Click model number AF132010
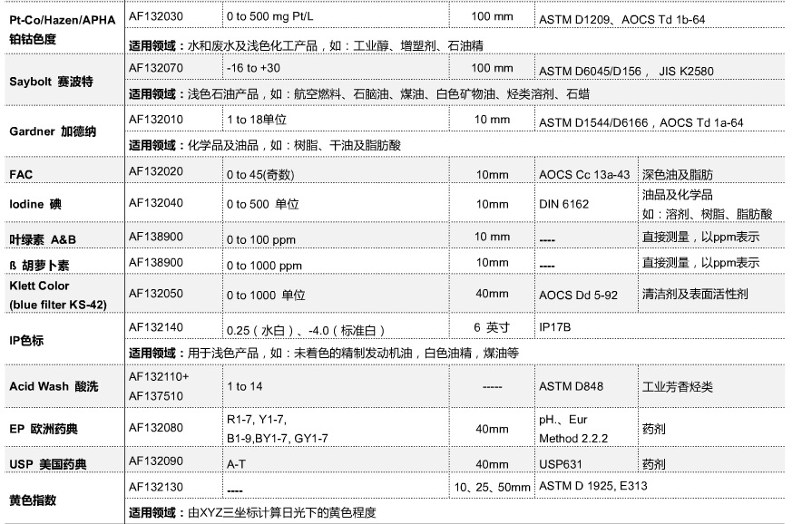Screen dimensions: 812x524 click(x=156, y=120)
